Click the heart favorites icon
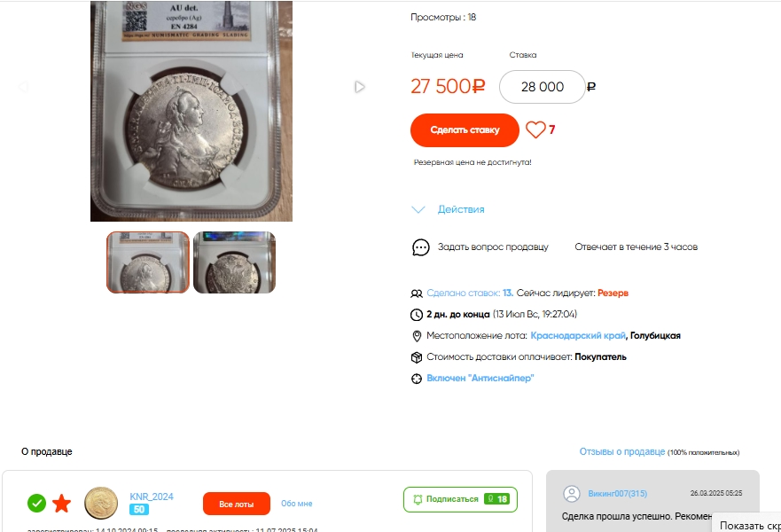Image resolution: width=781 pixels, height=532 pixels. coord(535,130)
